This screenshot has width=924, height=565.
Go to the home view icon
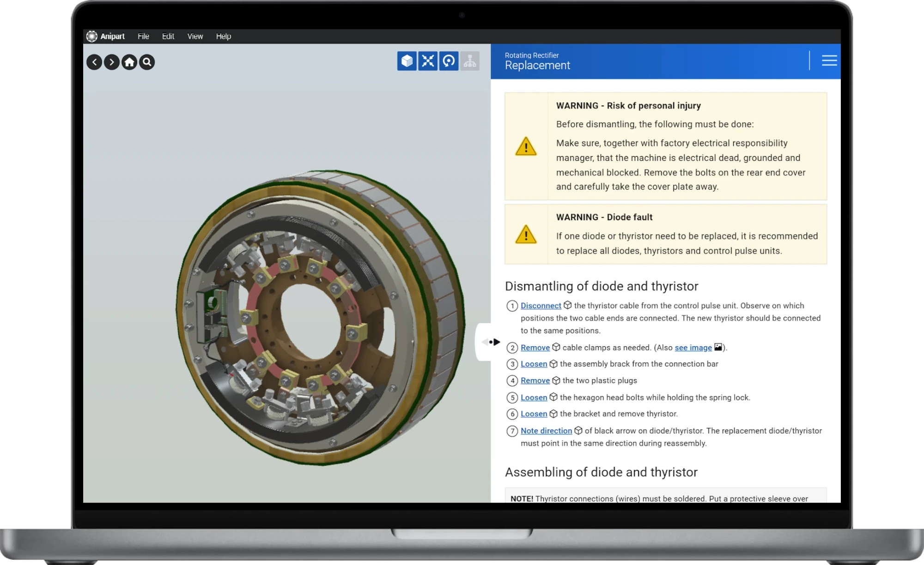tap(129, 62)
